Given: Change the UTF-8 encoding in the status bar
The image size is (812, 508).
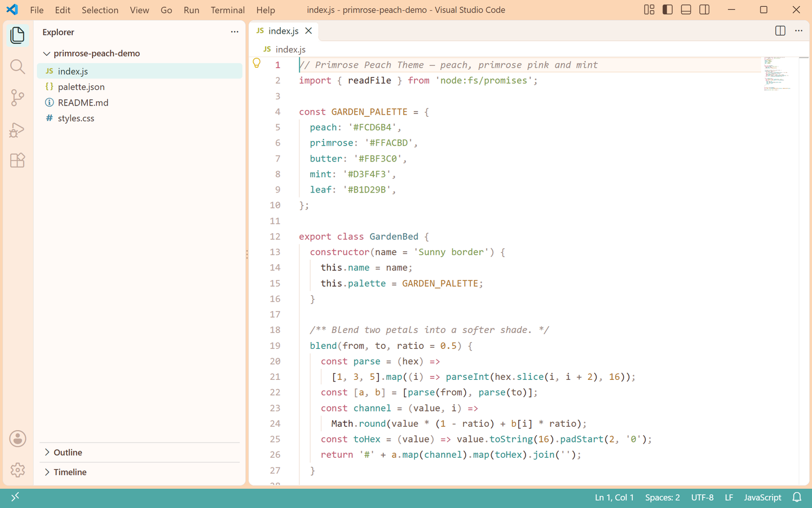Looking at the screenshot, I should pos(703,497).
